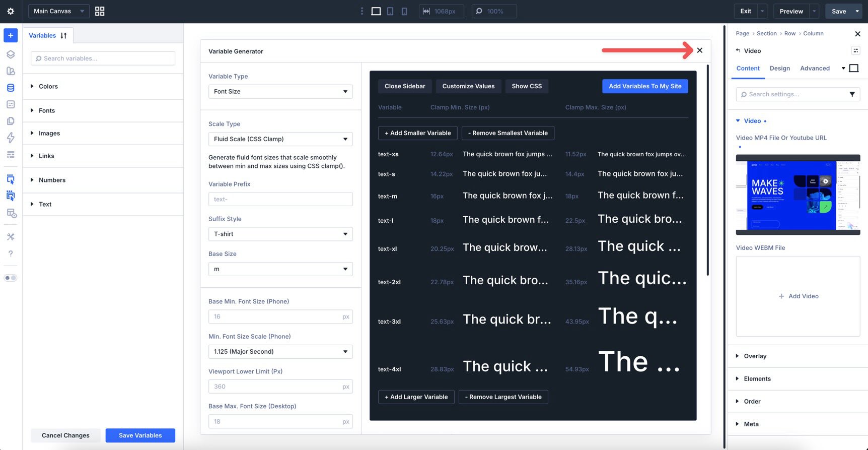Open the Variables database icon in sidebar

pyautogui.click(x=11, y=88)
